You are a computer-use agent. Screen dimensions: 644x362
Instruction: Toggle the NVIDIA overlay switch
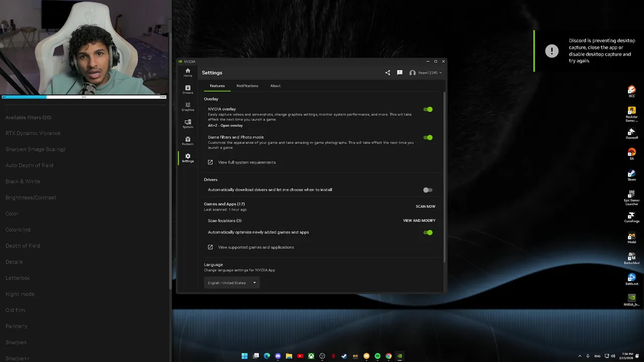click(x=428, y=109)
